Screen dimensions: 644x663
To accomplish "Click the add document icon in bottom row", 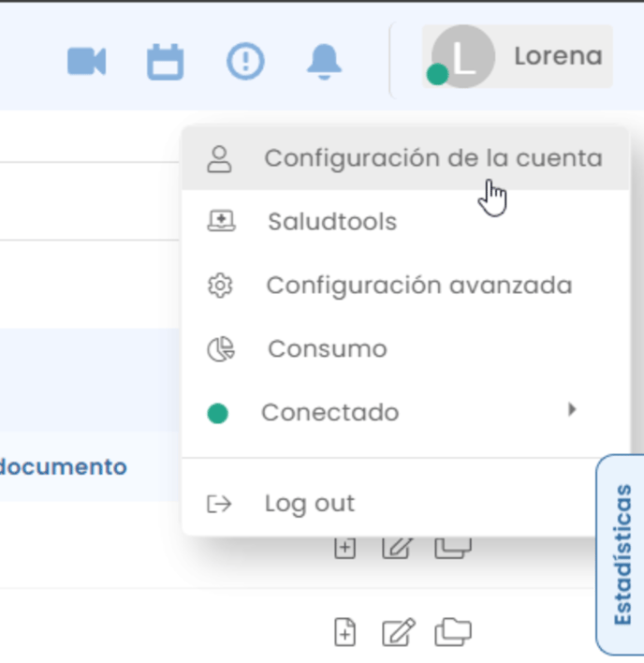I will coord(344,632).
